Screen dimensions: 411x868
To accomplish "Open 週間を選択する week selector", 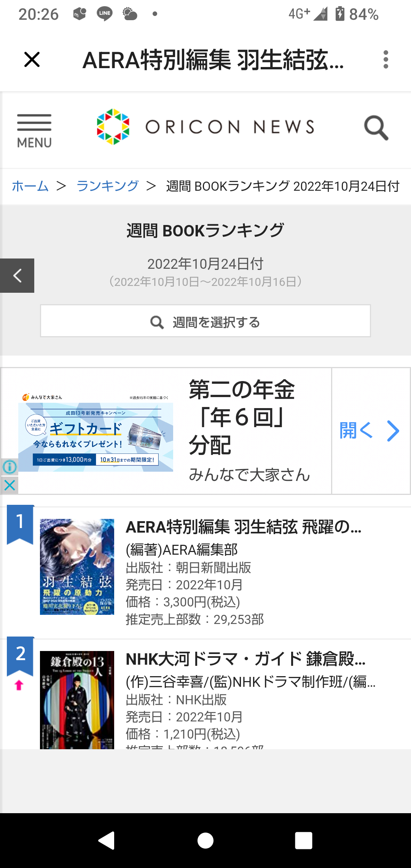I will 205,321.
